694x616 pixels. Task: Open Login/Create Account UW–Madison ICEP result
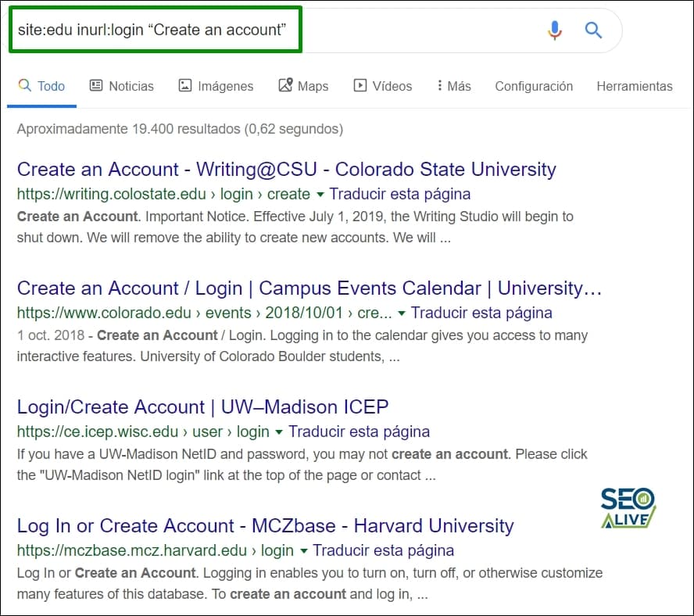pyautogui.click(x=202, y=406)
